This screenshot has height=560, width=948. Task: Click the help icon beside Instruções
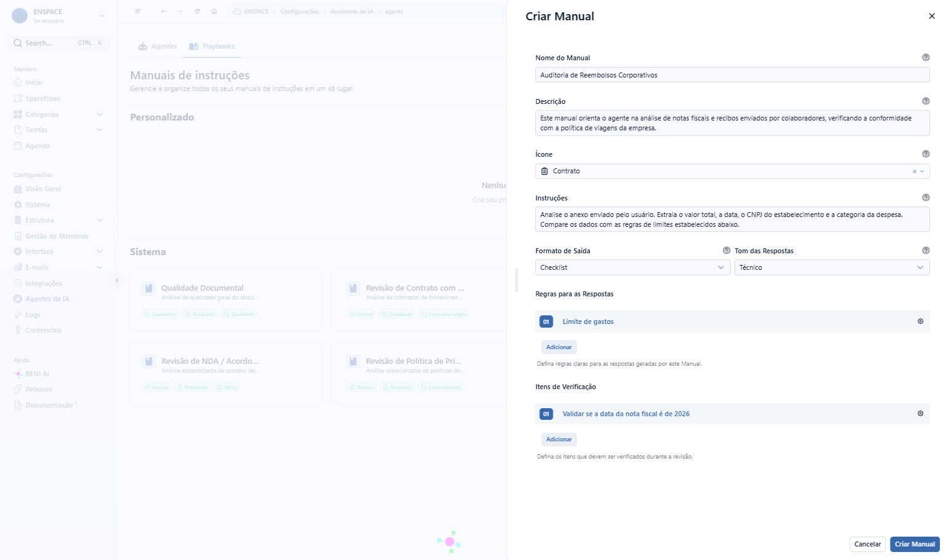pos(926,197)
